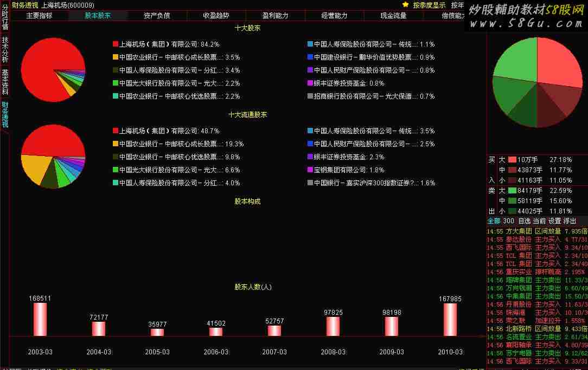The image size is (588, 370).
Task: Click the 十大流通股东 pie chart
Action: 53,157
